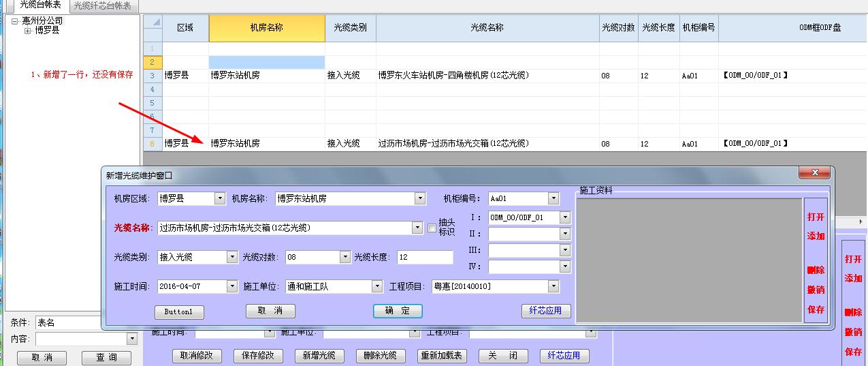Open the 机房区域 dropdown showing 博罗县
This screenshot has width=868, height=366.
pyautogui.click(x=220, y=198)
